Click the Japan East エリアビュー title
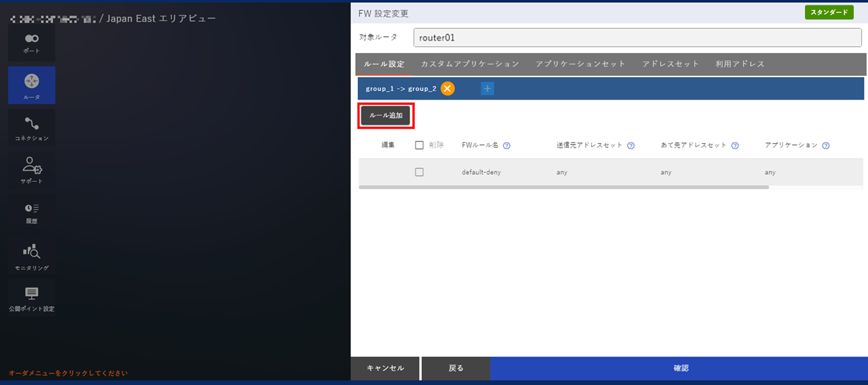Viewport: 868px width, 385px height. click(161, 18)
